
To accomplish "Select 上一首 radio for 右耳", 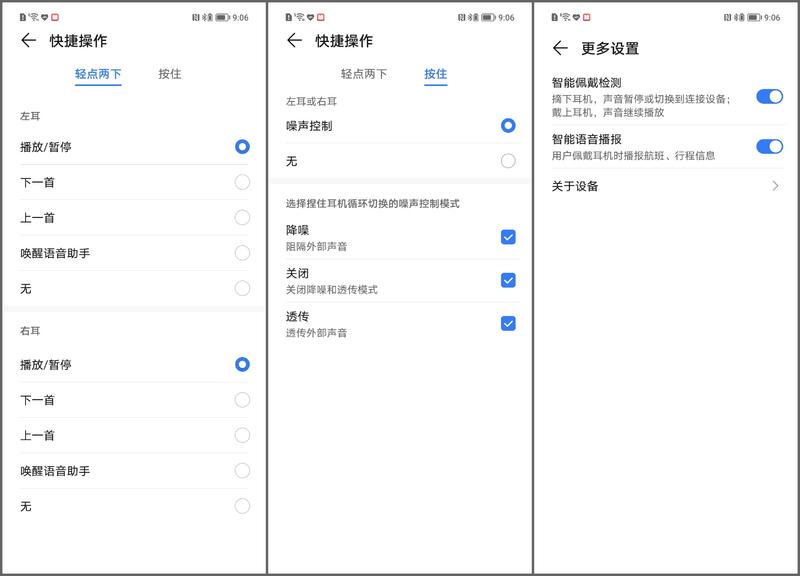I will click(x=242, y=436).
